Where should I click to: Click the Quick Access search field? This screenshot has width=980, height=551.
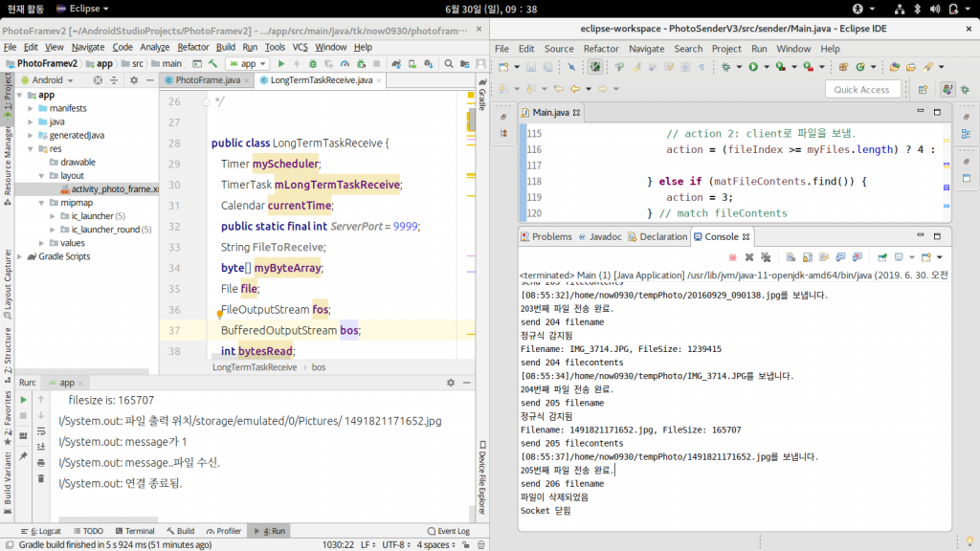tap(862, 89)
